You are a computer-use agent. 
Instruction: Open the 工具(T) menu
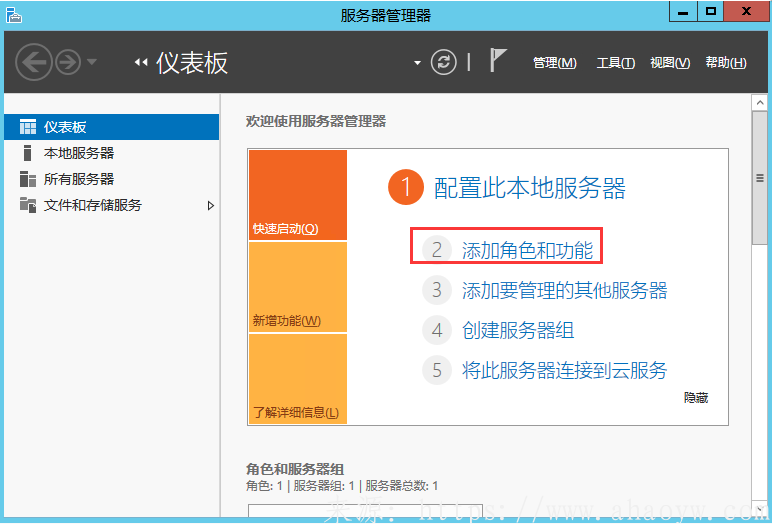coord(615,62)
